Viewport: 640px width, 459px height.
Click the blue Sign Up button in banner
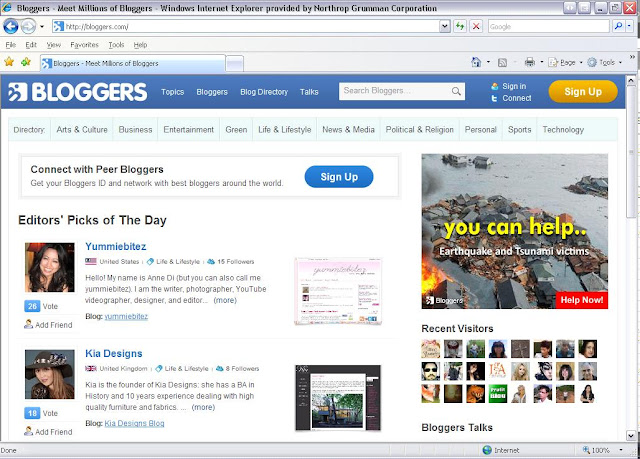pyautogui.click(x=339, y=177)
